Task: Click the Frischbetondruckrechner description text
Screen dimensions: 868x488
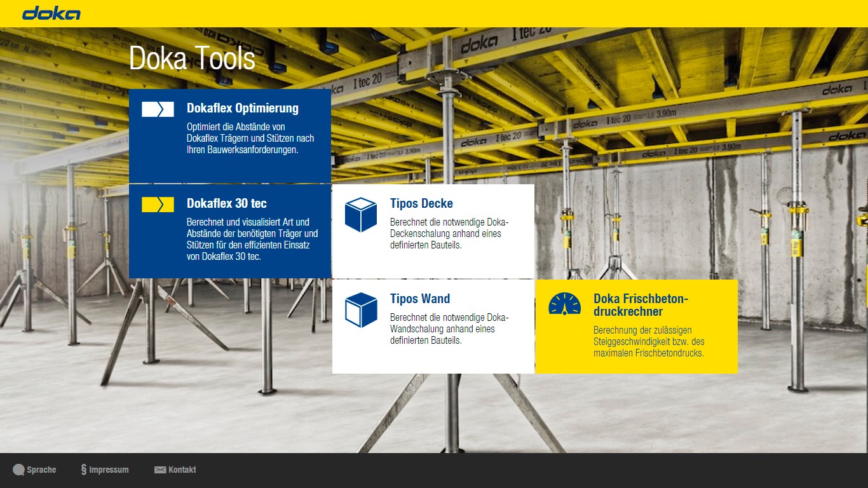Action: coord(649,342)
